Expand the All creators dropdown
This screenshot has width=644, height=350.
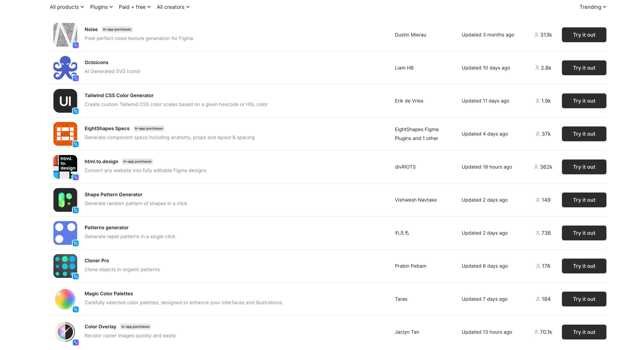[x=172, y=7]
